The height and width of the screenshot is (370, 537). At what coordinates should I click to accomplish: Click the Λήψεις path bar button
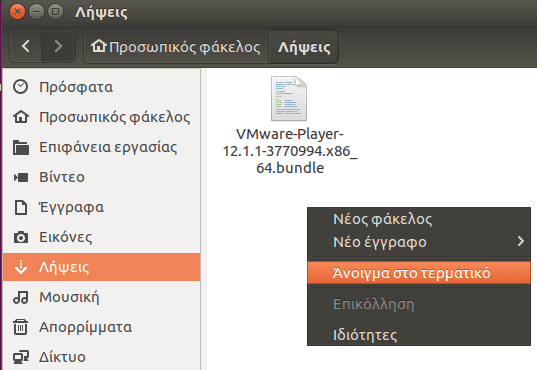coord(304,47)
